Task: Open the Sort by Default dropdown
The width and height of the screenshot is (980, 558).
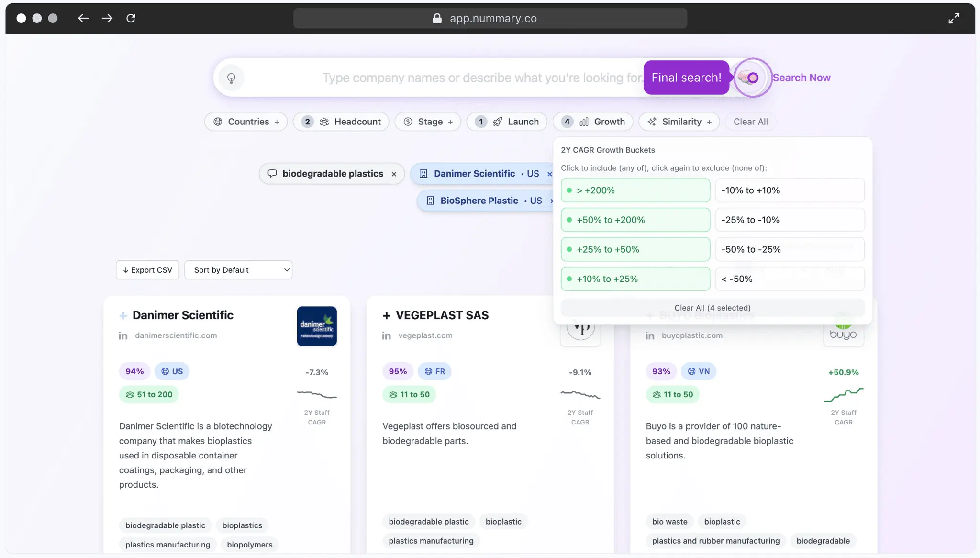Action: click(x=238, y=270)
